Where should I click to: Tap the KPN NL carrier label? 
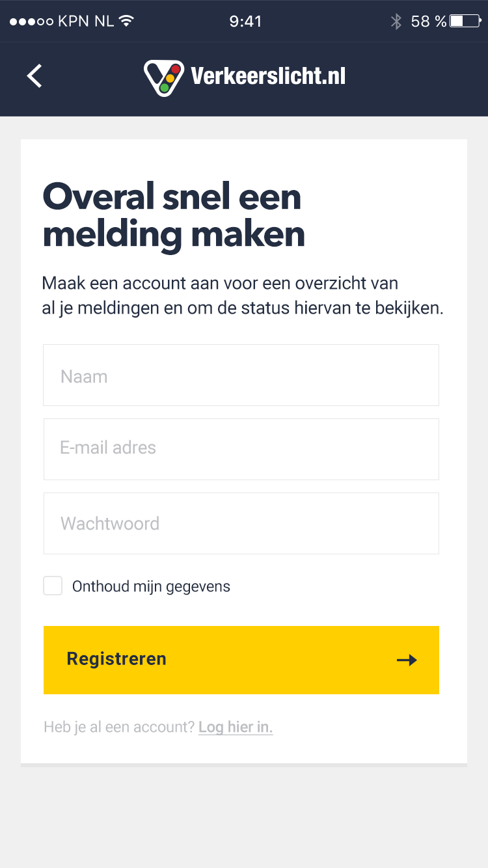coord(86,21)
